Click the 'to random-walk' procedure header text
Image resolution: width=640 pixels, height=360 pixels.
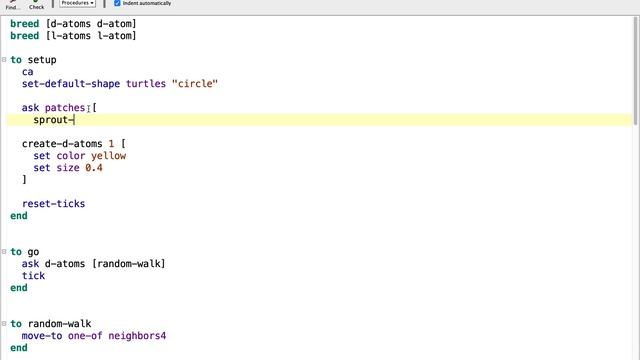(x=51, y=324)
